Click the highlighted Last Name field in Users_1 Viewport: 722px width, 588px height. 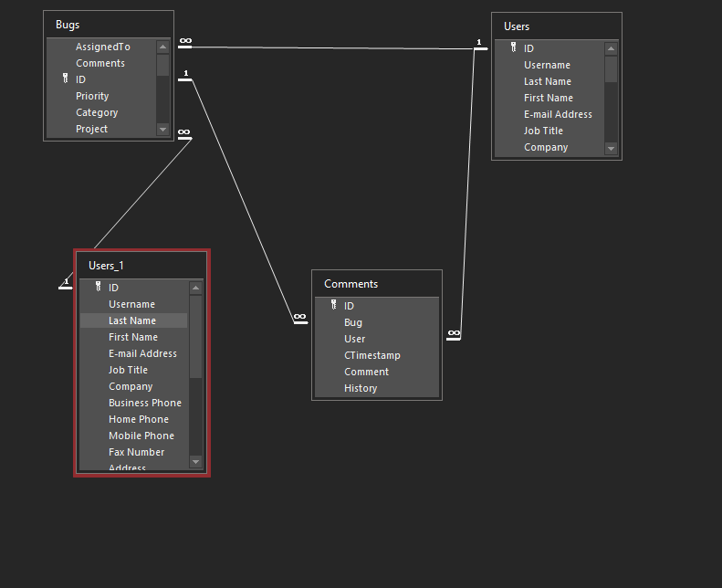132,320
